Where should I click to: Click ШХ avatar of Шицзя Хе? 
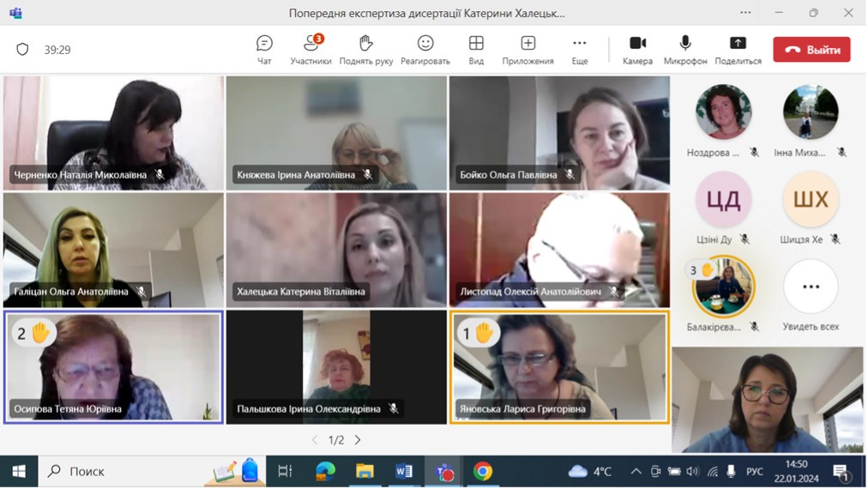811,199
